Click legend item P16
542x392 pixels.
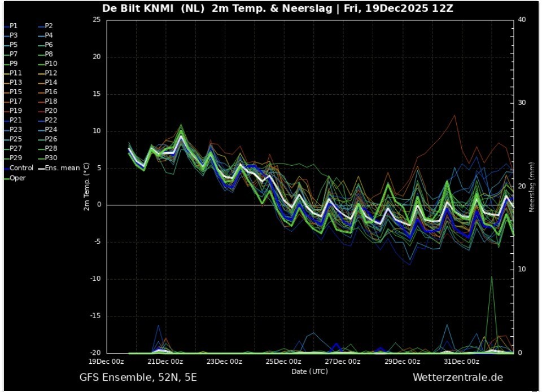tap(49, 92)
